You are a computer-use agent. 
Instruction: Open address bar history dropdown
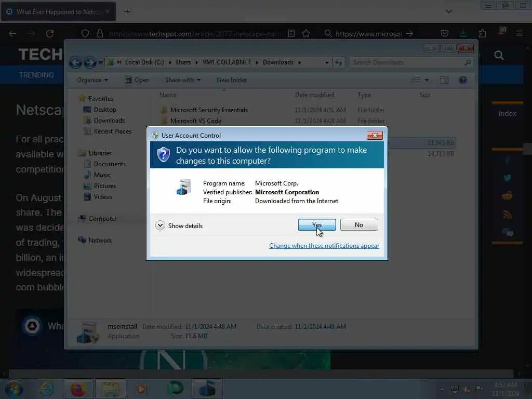327,62
